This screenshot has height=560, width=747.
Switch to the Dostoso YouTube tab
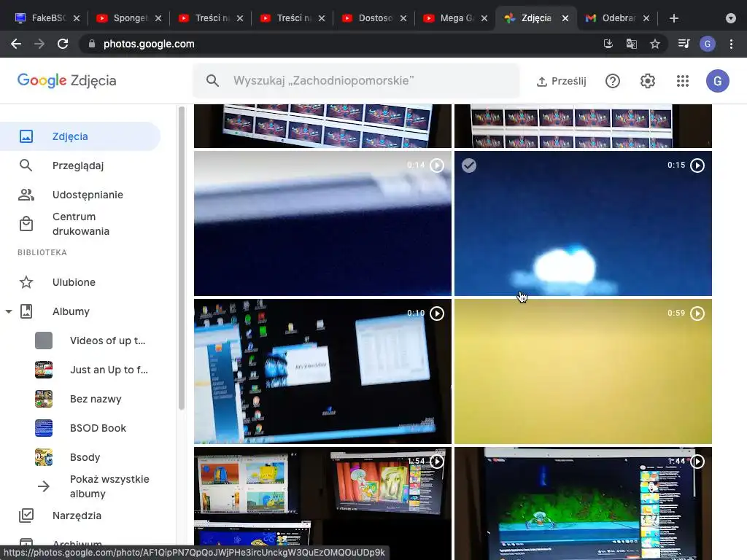coord(374,18)
